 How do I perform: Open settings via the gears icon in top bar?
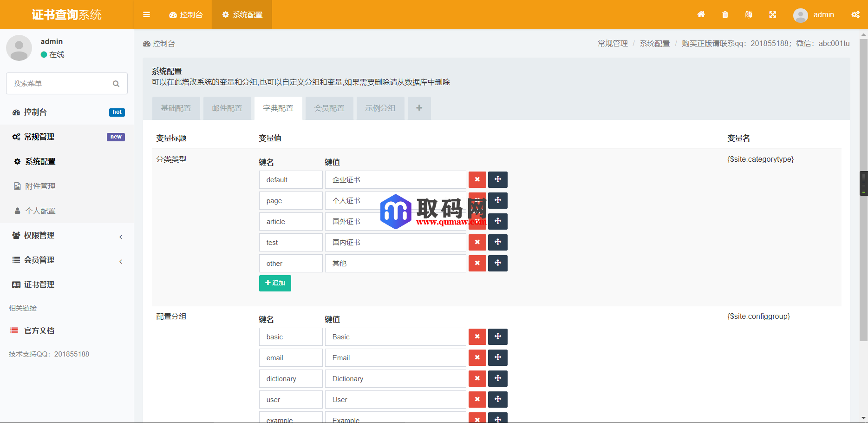click(x=855, y=14)
